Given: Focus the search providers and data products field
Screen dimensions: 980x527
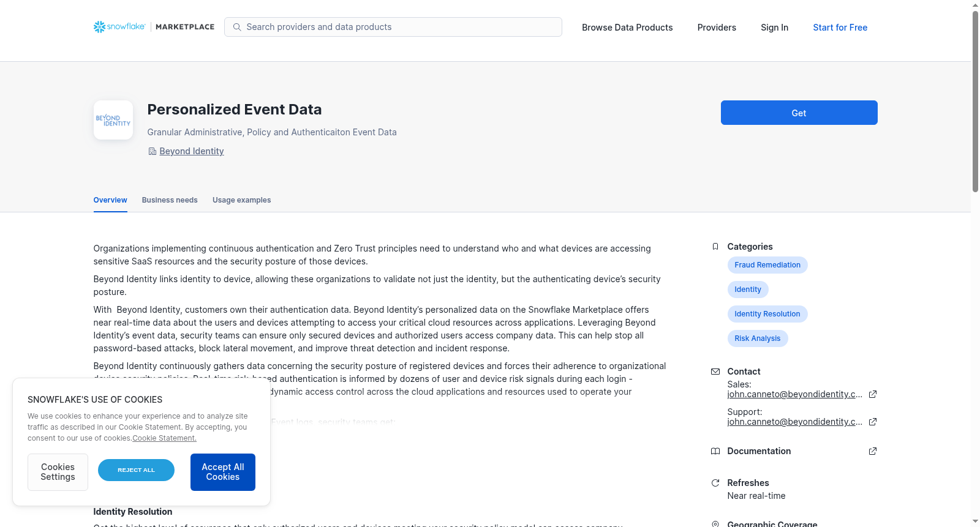Looking at the screenshot, I should pos(393,27).
